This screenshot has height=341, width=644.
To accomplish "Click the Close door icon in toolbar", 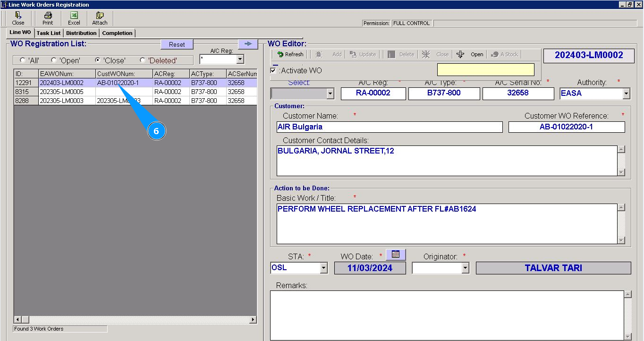I will 18,16.
